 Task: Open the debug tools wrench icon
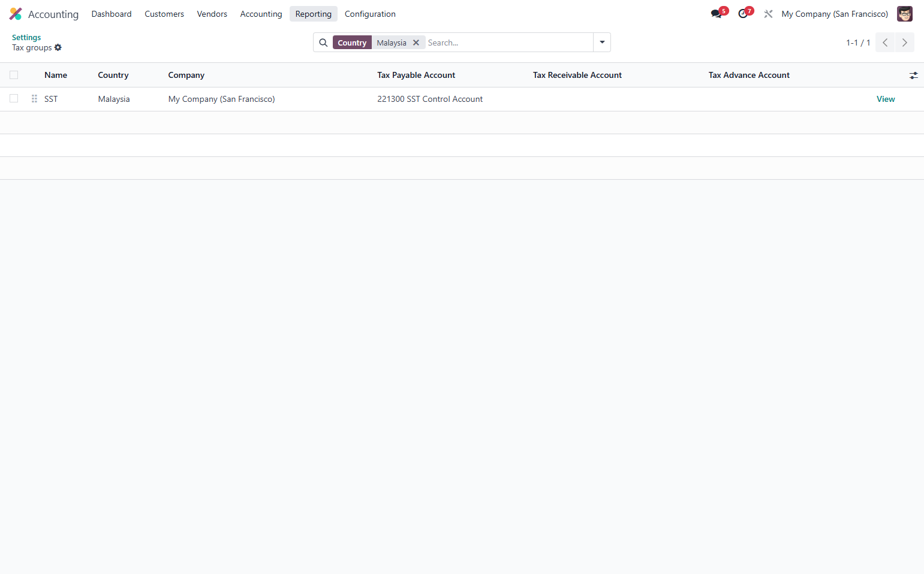768,14
